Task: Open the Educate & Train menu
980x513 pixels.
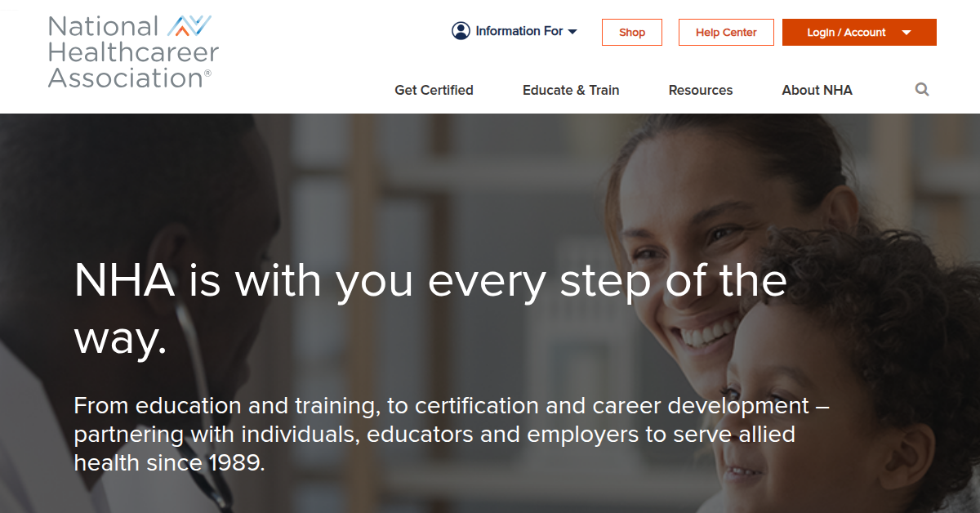Action: pos(571,91)
